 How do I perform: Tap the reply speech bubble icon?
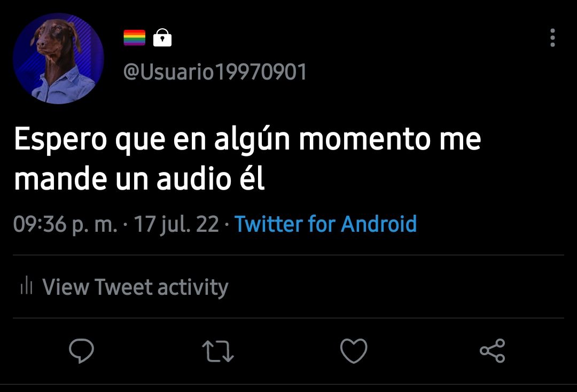(81, 350)
